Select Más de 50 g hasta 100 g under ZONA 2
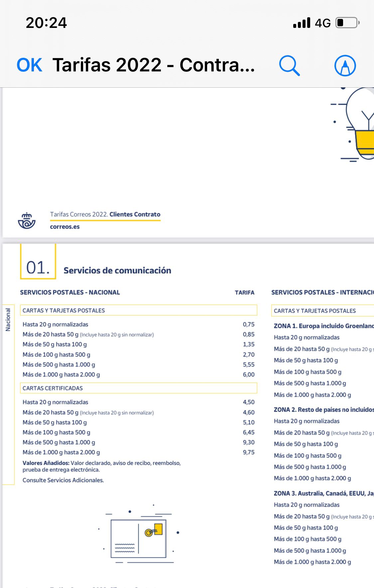This screenshot has height=588, width=374. [x=306, y=444]
